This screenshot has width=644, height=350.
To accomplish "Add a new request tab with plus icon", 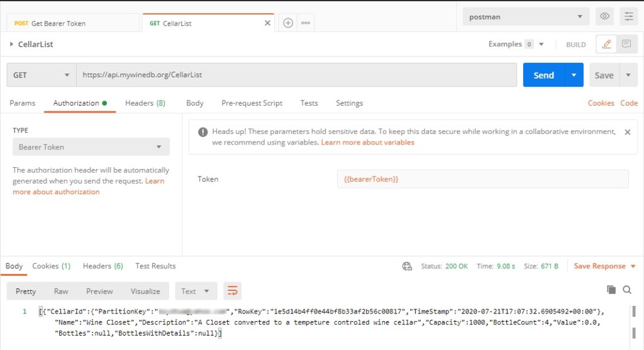I will (288, 23).
